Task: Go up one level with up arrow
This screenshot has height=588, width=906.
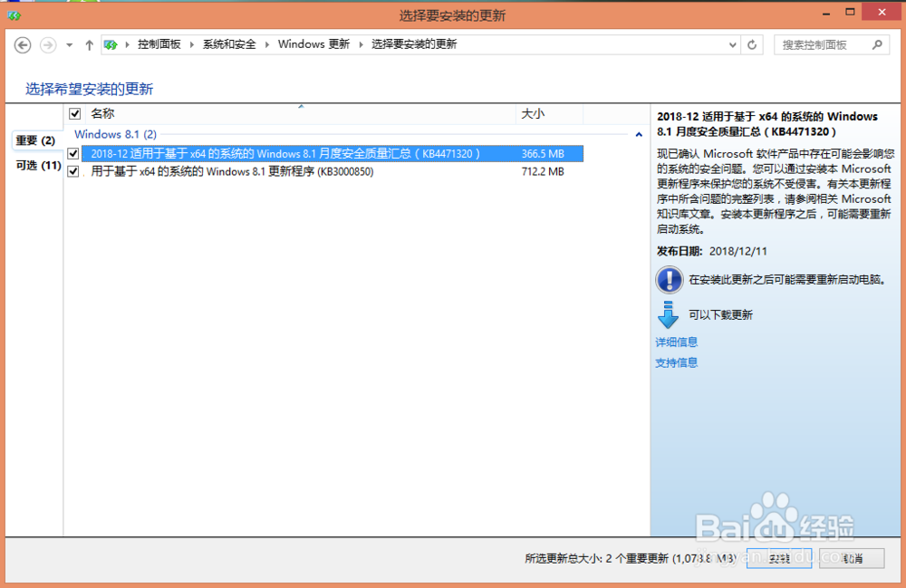Action: click(89, 44)
